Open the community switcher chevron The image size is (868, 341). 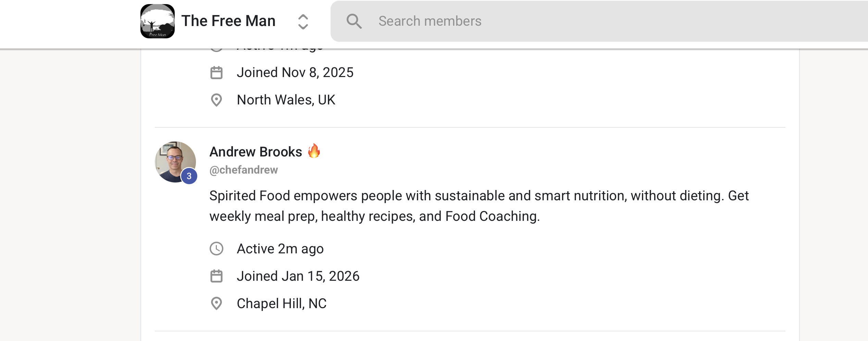pyautogui.click(x=303, y=22)
